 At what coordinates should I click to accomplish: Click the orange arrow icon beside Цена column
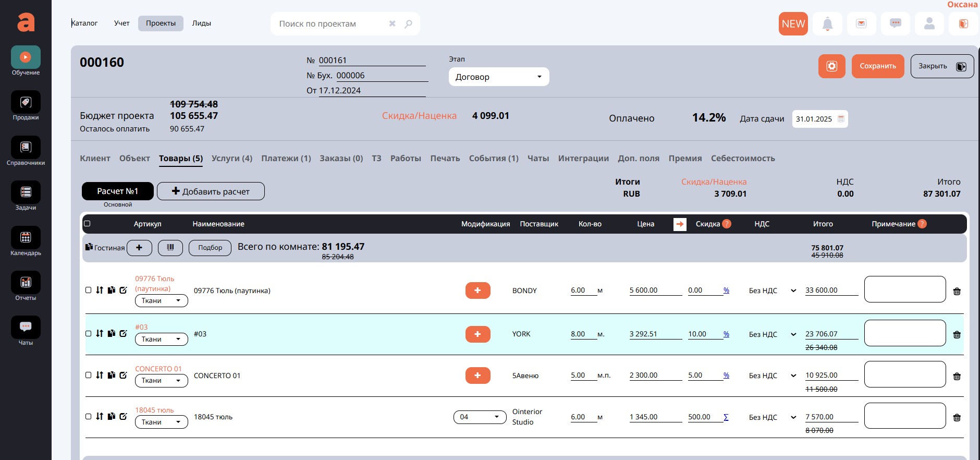point(680,224)
